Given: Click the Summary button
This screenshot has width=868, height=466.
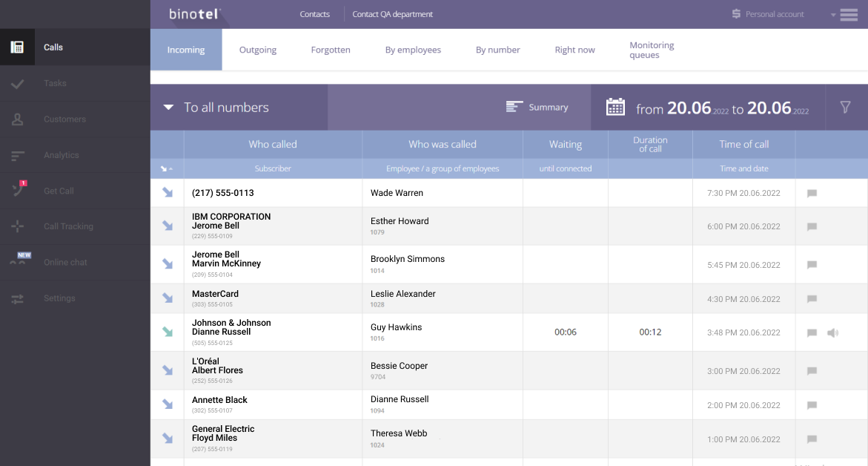Looking at the screenshot, I should tap(537, 107).
